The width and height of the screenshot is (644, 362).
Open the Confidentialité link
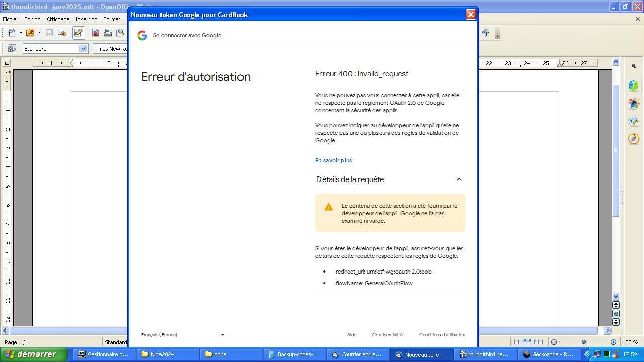[387, 335]
